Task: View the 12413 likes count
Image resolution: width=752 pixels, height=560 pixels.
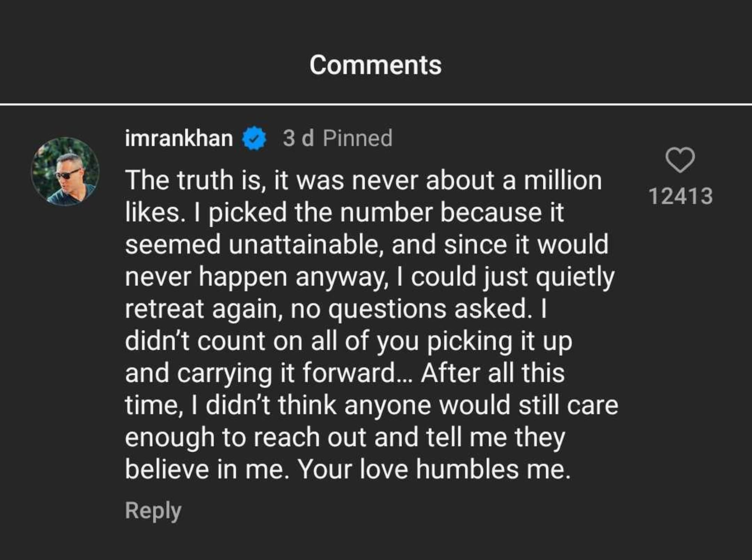Action: click(681, 196)
